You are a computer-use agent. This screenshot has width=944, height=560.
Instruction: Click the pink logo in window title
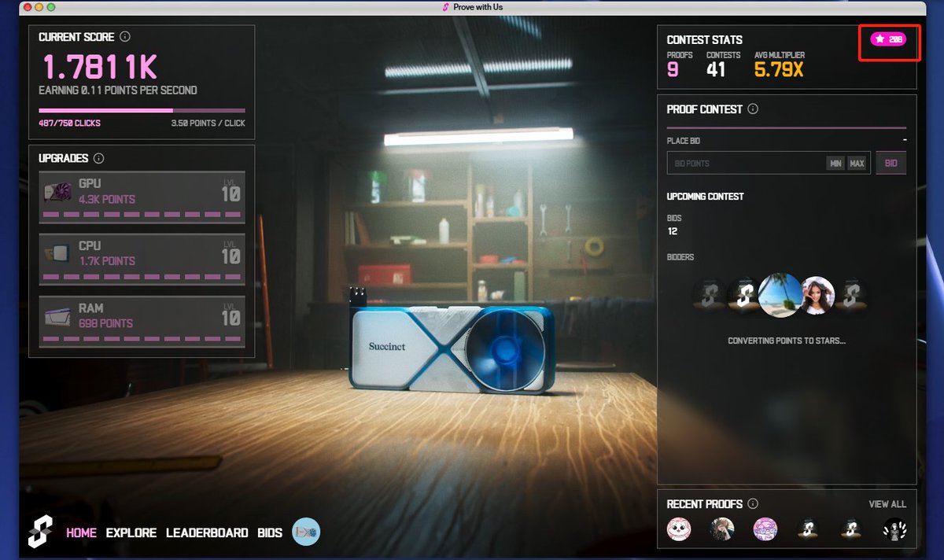coord(446,6)
